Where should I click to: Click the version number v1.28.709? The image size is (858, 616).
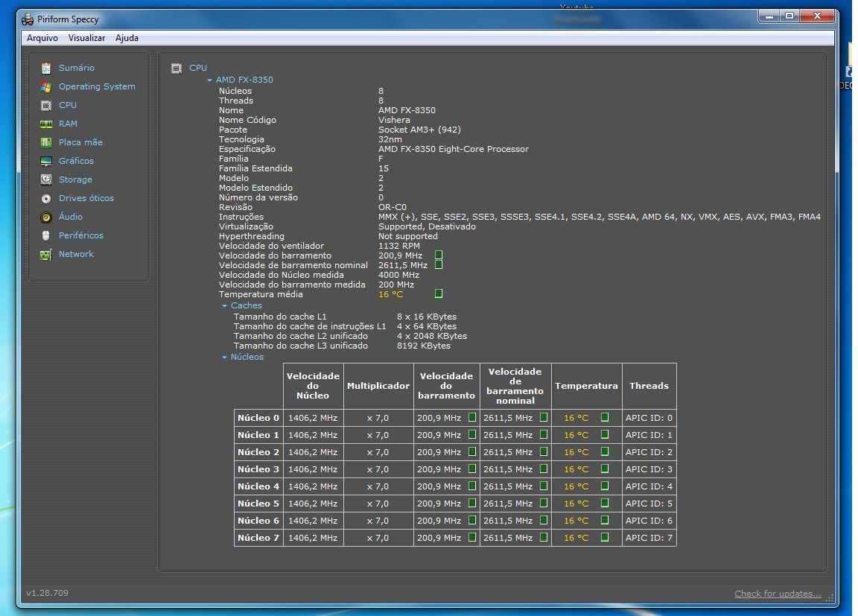tap(48, 593)
